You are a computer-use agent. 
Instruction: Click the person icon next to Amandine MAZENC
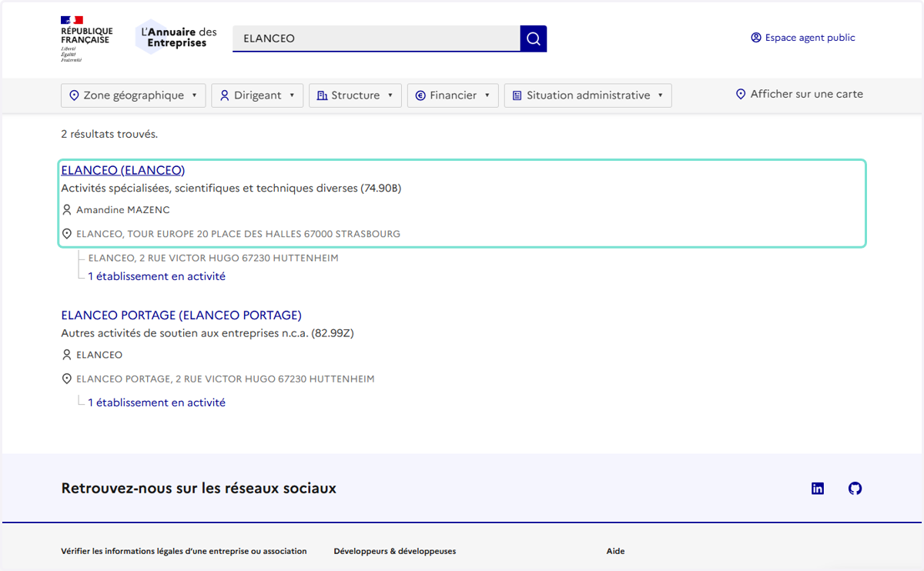67,210
